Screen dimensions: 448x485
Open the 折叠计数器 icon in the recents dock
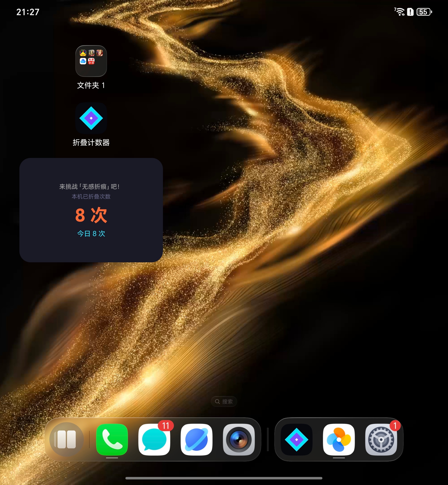point(296,439)
